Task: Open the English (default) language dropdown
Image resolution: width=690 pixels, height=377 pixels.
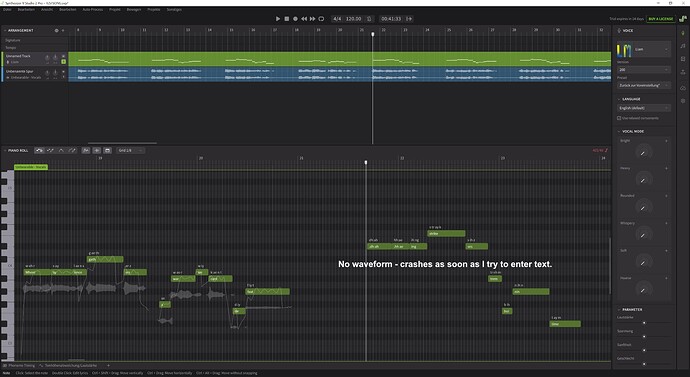Action: click(x=644, y=108)
